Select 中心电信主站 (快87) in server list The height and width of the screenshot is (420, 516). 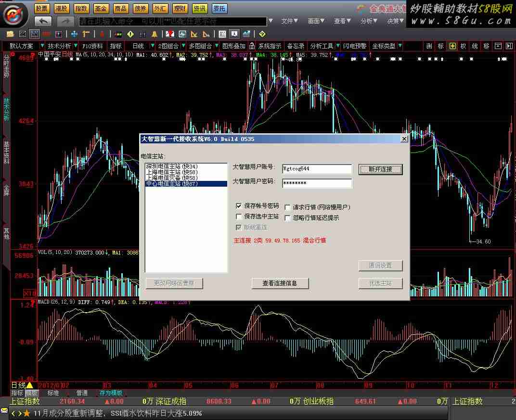click(186, 184)
